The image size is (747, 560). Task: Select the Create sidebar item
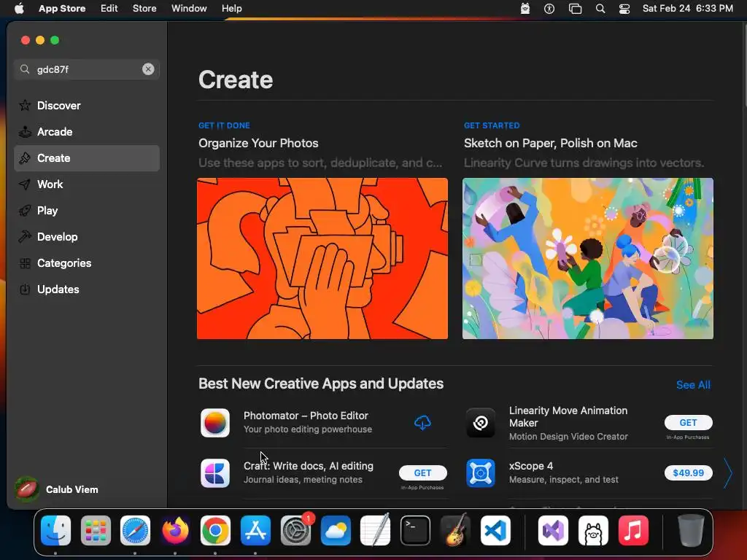[87, 158]
